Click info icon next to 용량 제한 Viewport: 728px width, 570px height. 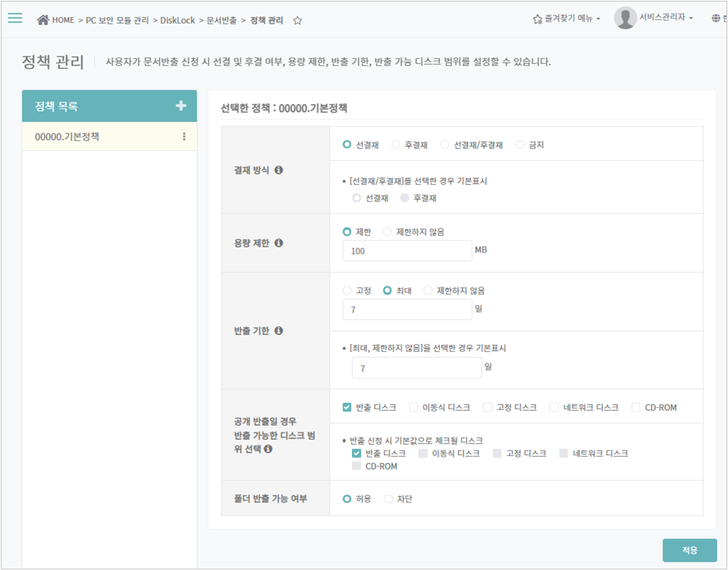(279, 243)
